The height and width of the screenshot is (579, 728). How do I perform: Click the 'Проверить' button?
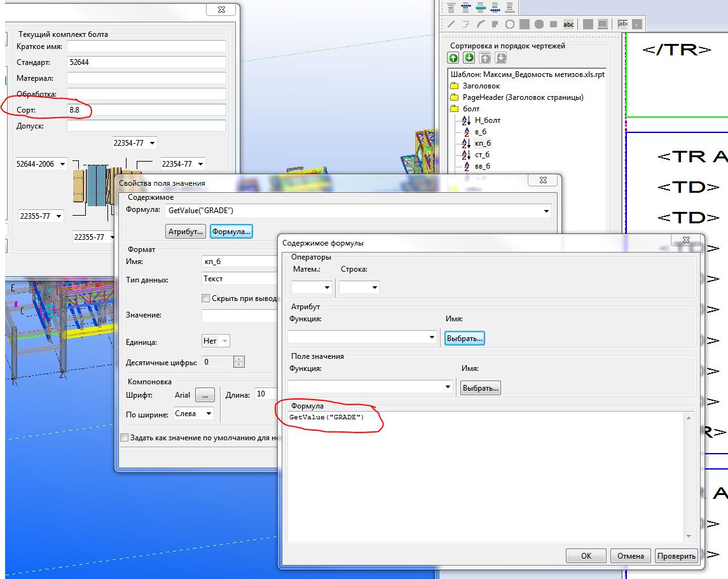coord(676,555)
